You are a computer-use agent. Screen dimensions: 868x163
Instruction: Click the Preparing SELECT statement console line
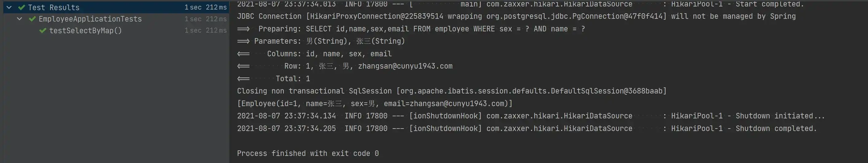pos(411,29)
